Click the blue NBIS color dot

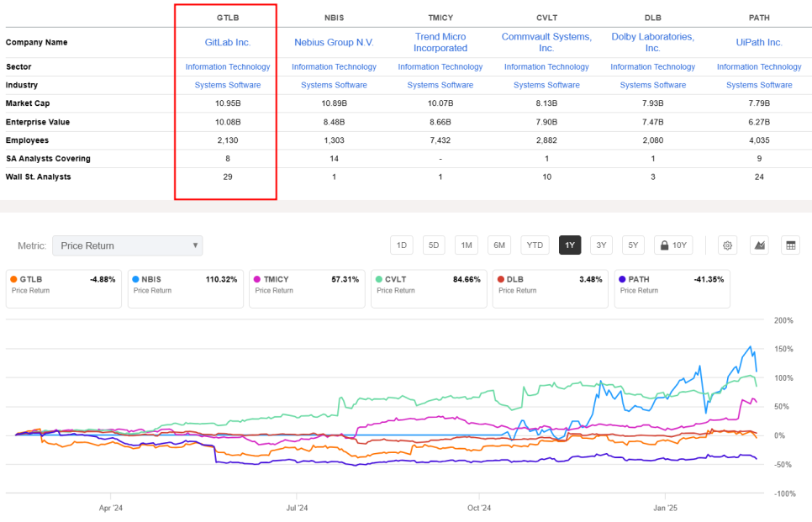(135, 279)
